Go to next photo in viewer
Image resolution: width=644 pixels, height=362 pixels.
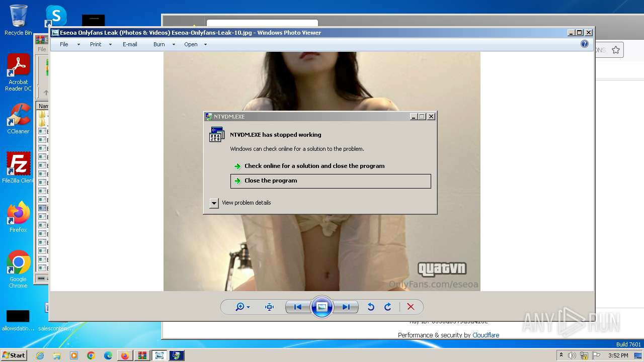pos(346,307)
